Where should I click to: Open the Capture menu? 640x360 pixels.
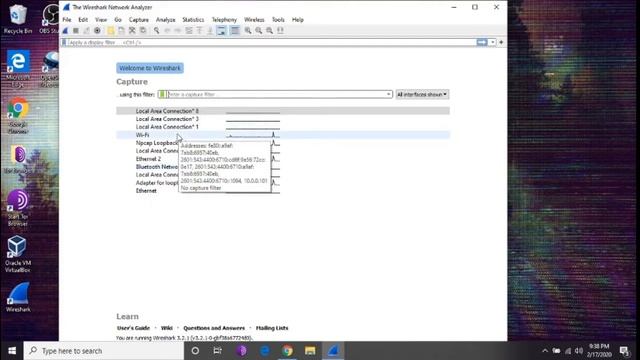point(139,20)
